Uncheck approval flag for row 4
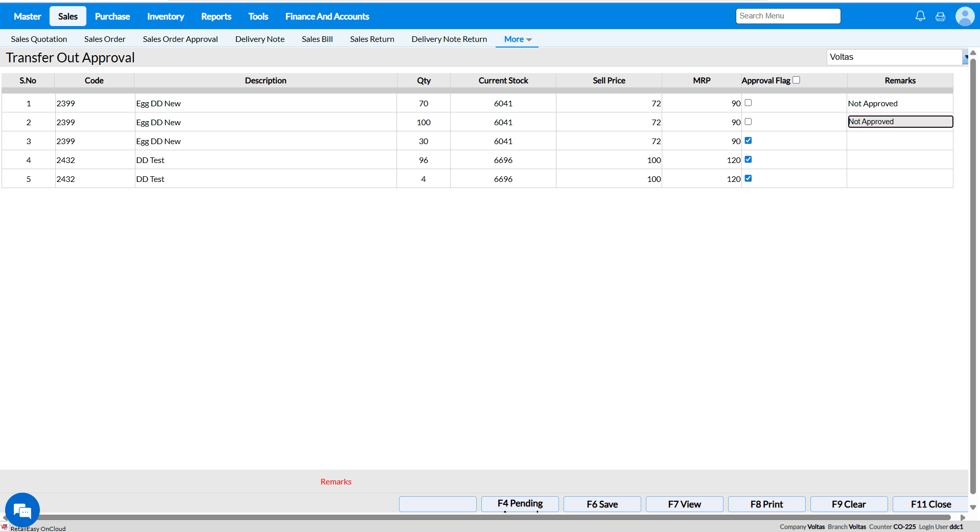 748,159
